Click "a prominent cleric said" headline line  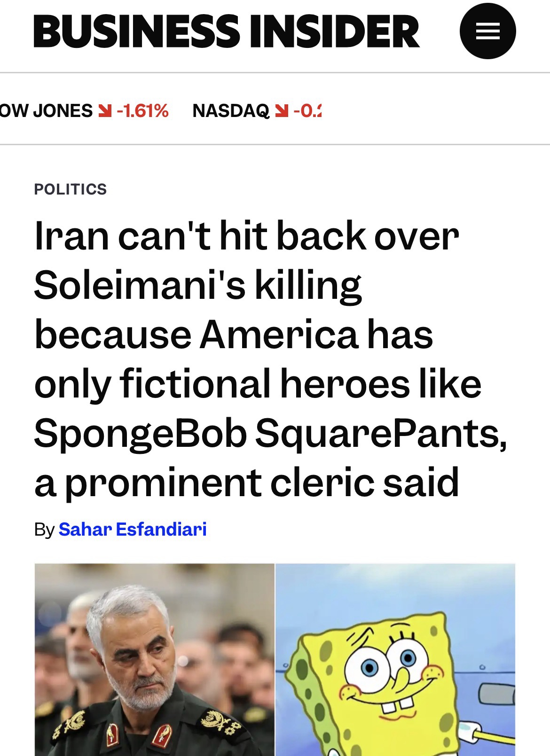click(246, 482)
